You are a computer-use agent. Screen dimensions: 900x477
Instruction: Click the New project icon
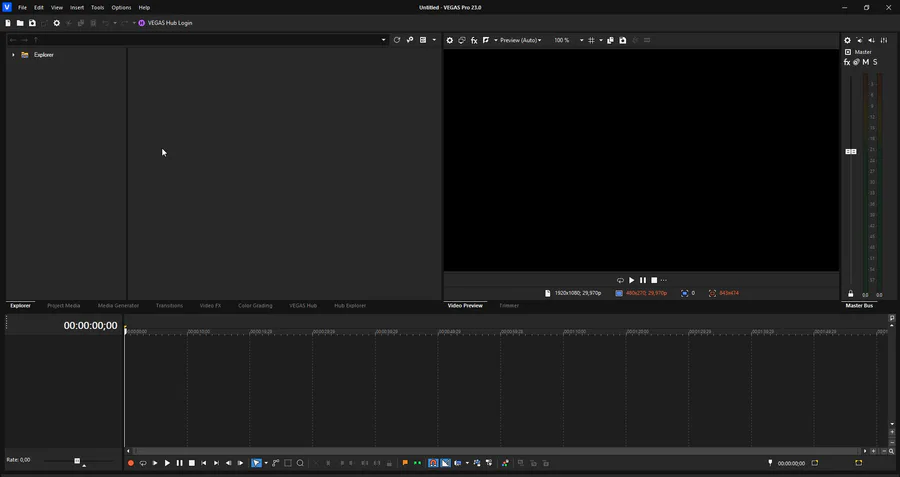pyautogui.click(x=8, y=23)
